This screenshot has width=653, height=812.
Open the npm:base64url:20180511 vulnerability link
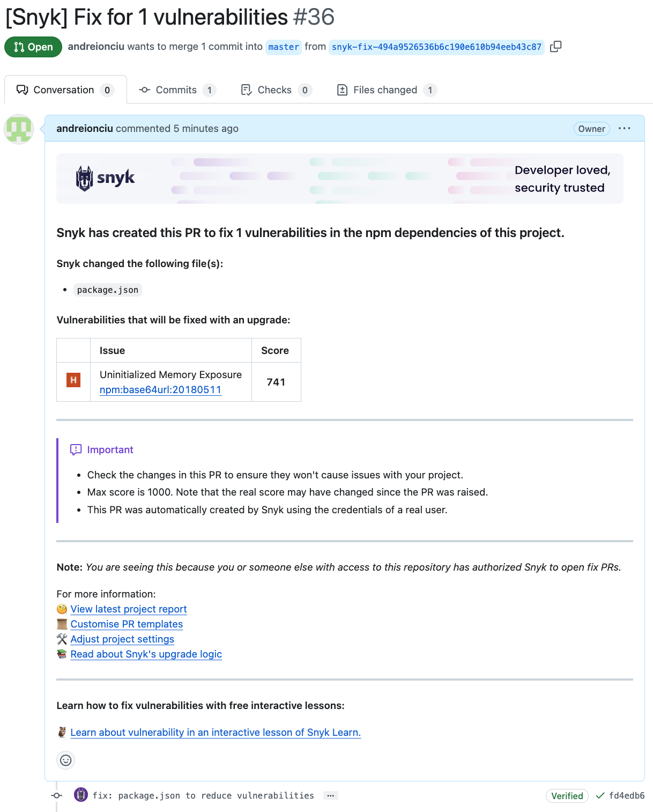(160, 390)
